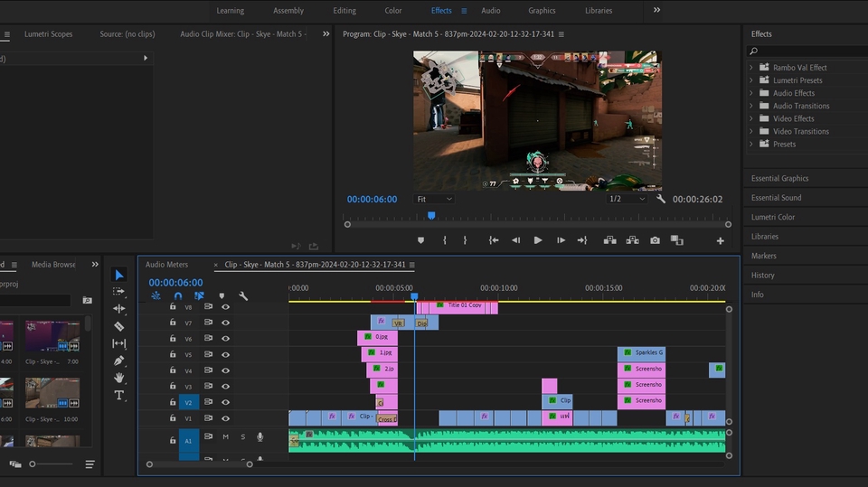Mute audio track A1

click(x=225, y=437)
